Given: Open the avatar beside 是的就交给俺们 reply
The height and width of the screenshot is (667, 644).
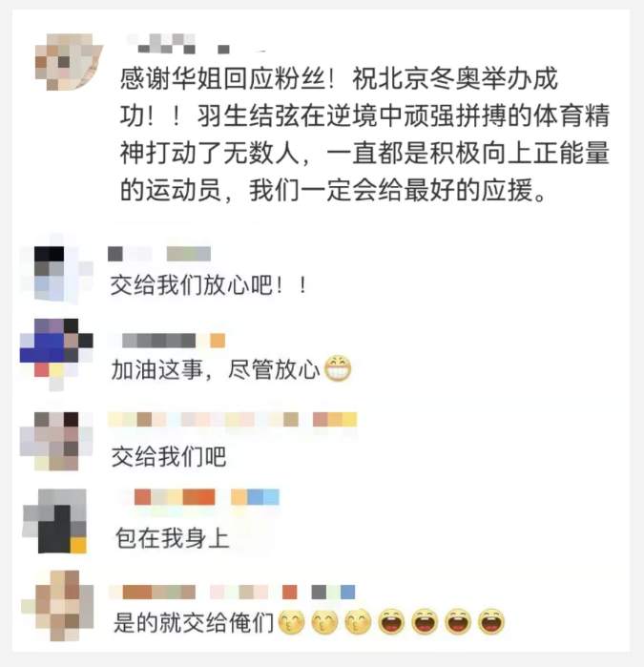Looking at the screenshot, I should pyautogui.click(x=57, y=606).
